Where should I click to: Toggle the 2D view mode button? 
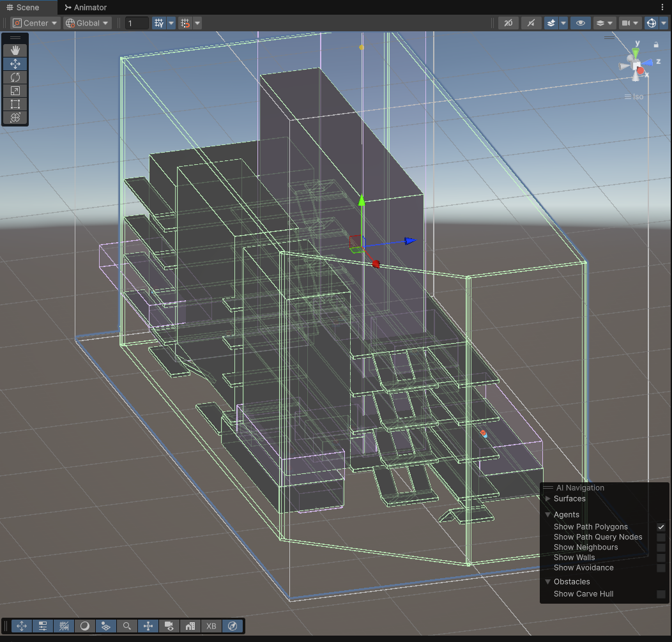pyautogui.click(x=507, y=23)
